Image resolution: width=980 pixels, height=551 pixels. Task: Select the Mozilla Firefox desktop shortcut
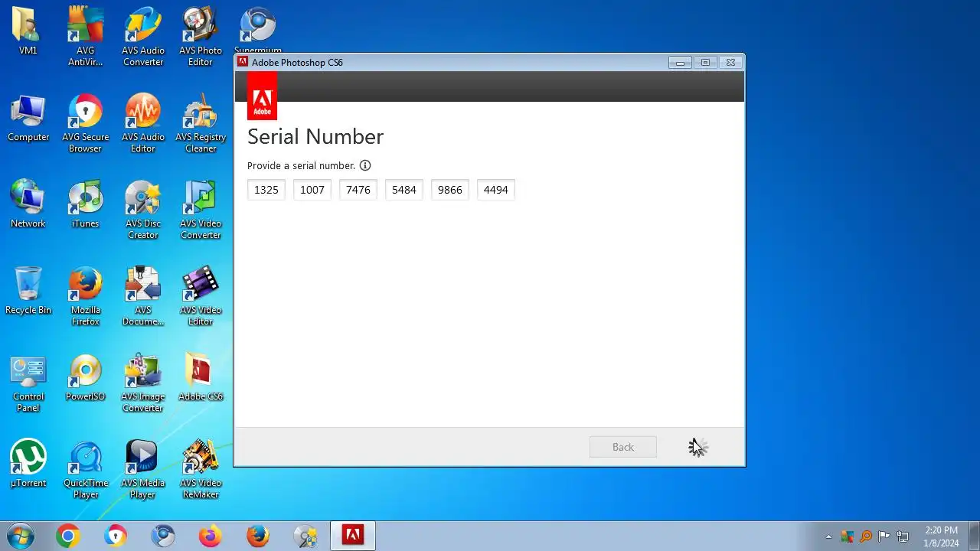coord(86,296)
